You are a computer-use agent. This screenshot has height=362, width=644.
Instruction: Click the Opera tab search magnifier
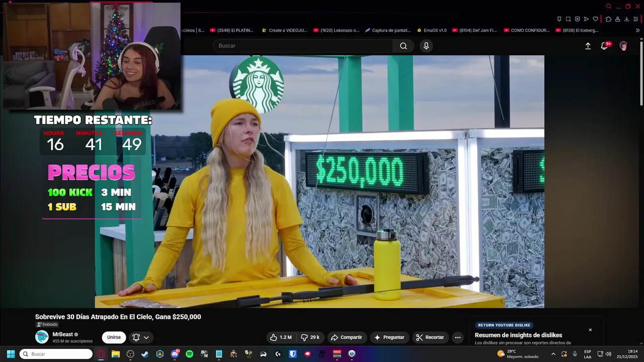tap(608, 7)
